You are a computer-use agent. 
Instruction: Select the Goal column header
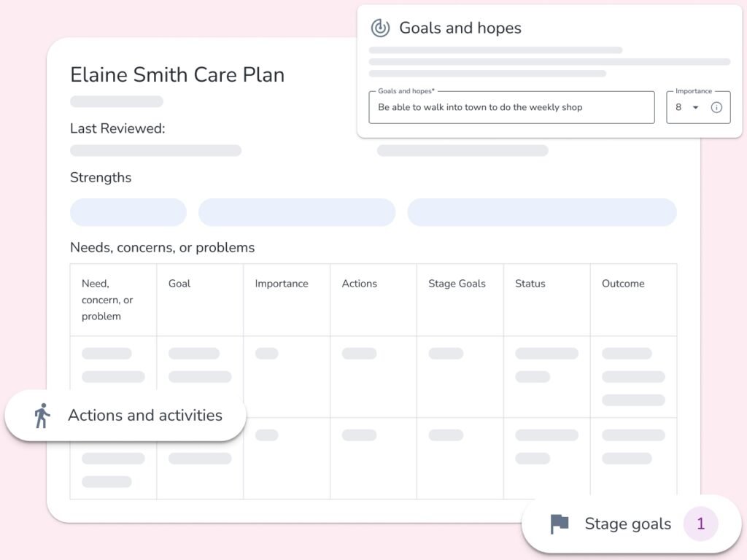[179, 284]
